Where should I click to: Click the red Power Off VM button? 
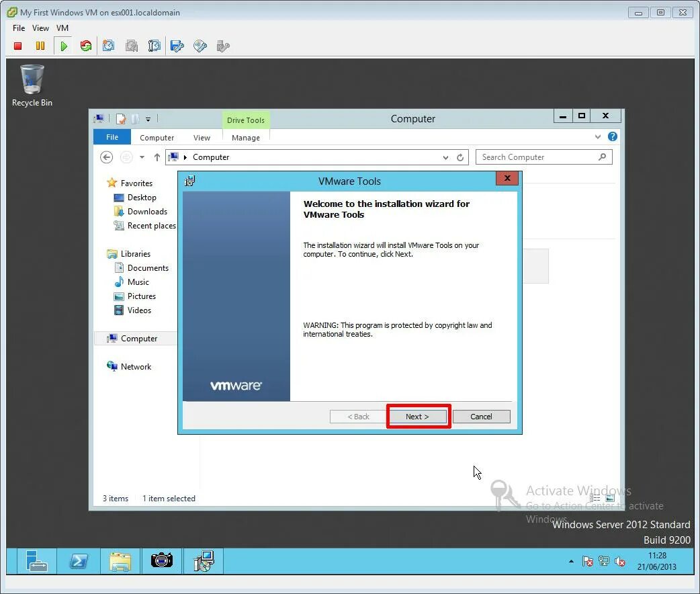tap(18, 46)
